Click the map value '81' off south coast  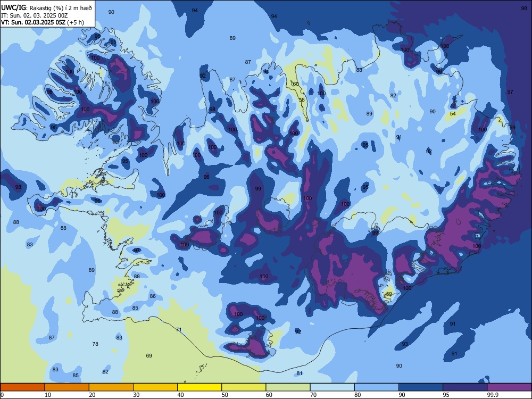(x=299, y=373)
